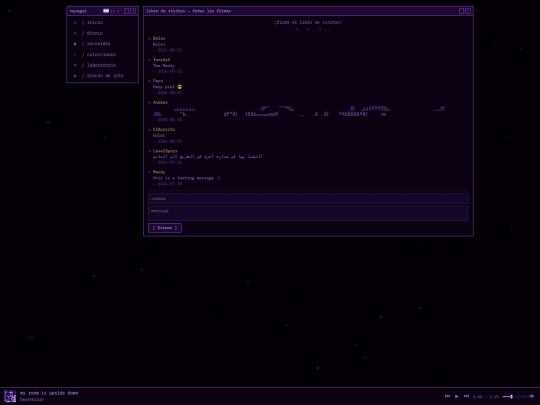Click the icon beside laboratorio
Image resolution: width=540 pixels, height=405 pixels.
point(75,65)
